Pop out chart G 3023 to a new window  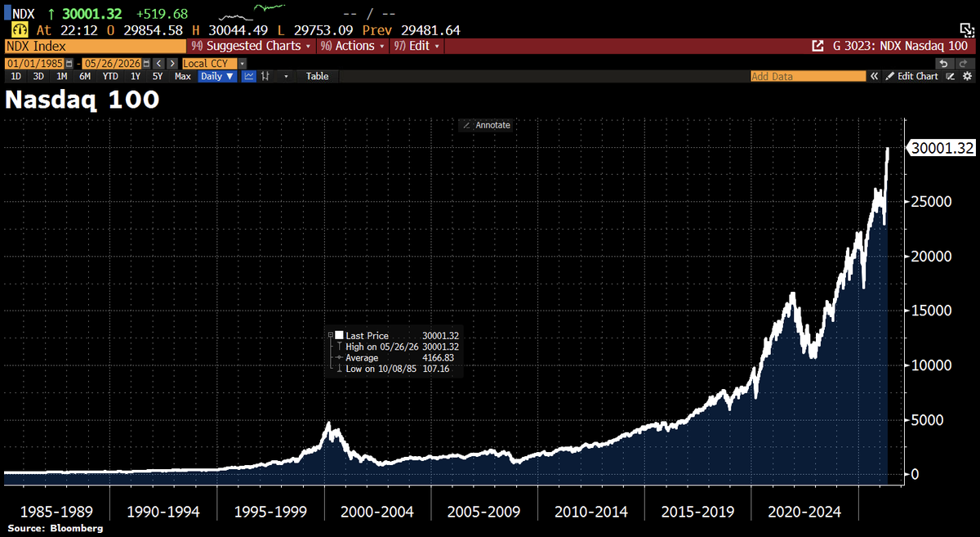pos(817,47)
